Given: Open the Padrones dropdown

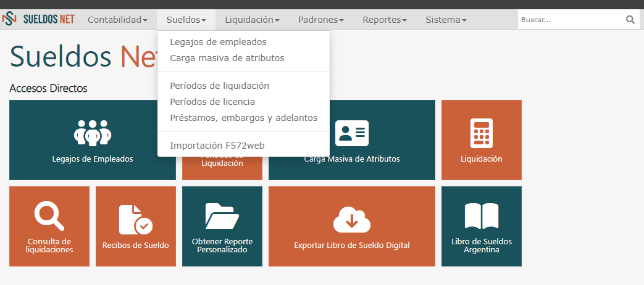Looking at the screenshot, I should coord(321,19).
